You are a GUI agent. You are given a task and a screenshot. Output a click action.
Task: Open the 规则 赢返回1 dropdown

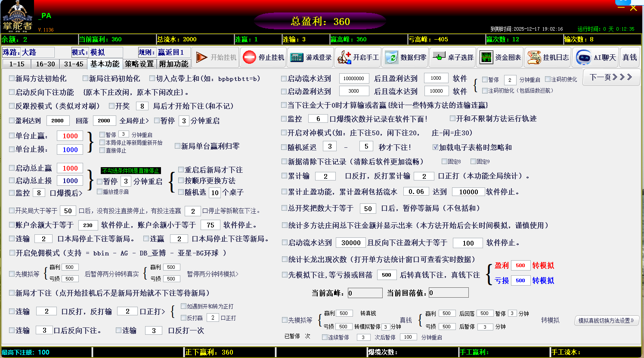coord(174,52)
